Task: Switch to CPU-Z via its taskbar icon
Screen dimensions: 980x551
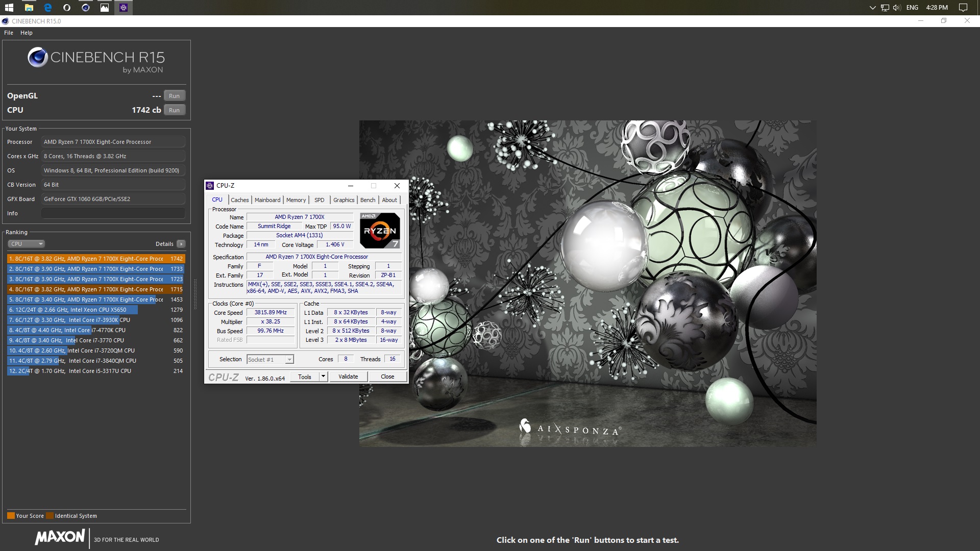Action: 124,8
